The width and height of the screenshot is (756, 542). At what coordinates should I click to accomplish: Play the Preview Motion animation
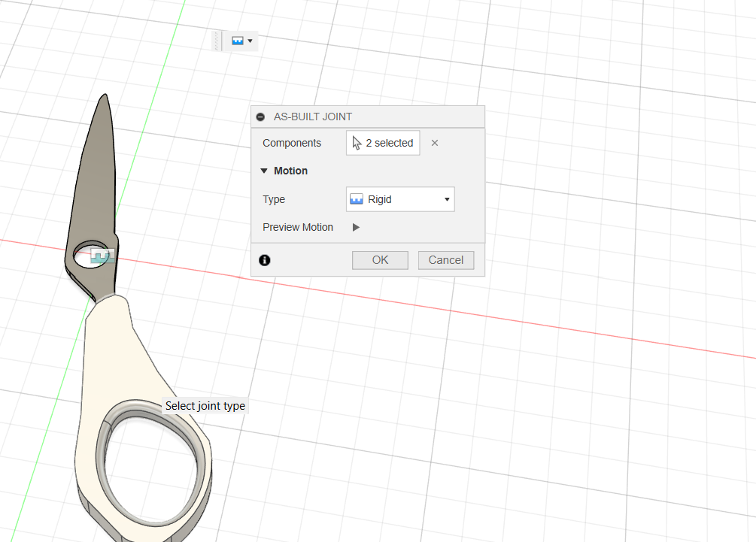[x=357, y=227]
